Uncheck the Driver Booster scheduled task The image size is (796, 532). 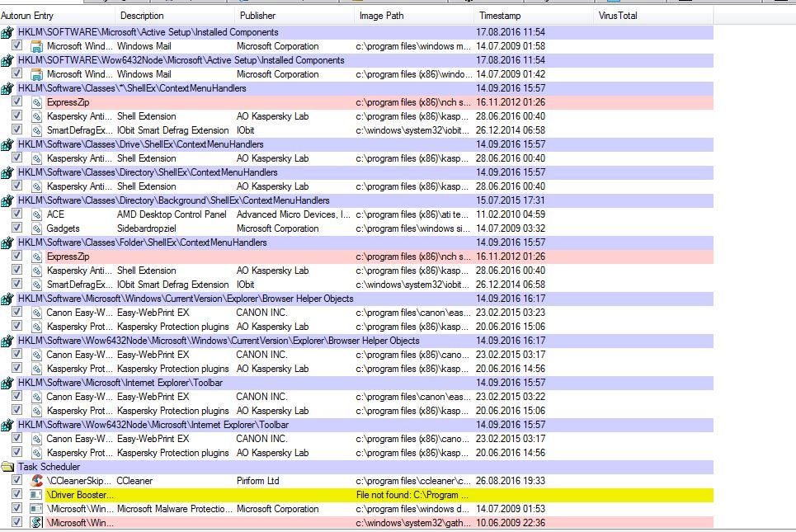[x=16, y=494]
